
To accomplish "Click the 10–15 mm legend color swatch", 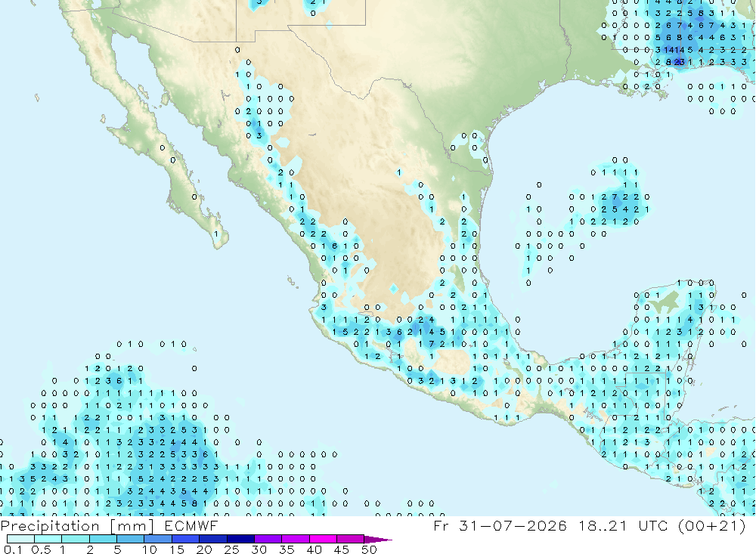I will (158, 539).
